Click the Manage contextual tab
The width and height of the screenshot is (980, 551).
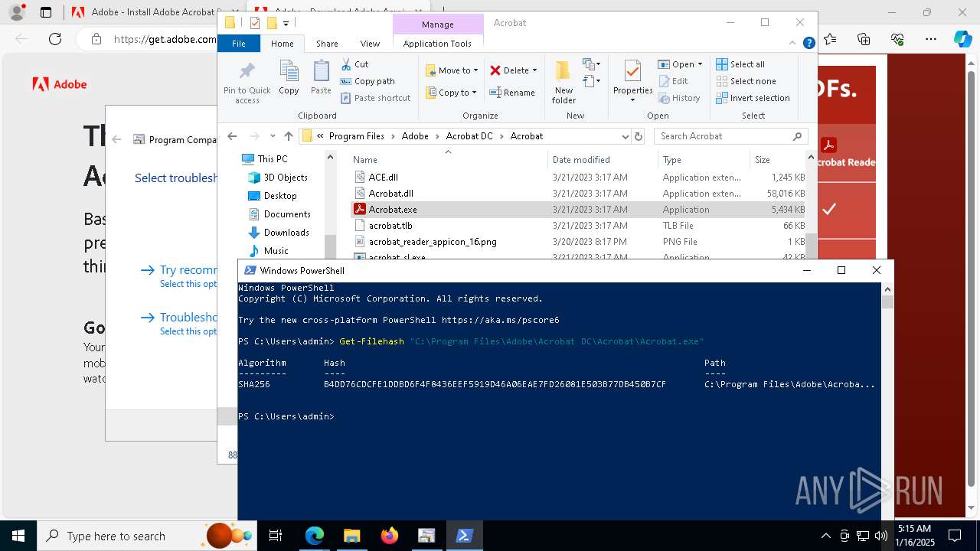(438, 24)
